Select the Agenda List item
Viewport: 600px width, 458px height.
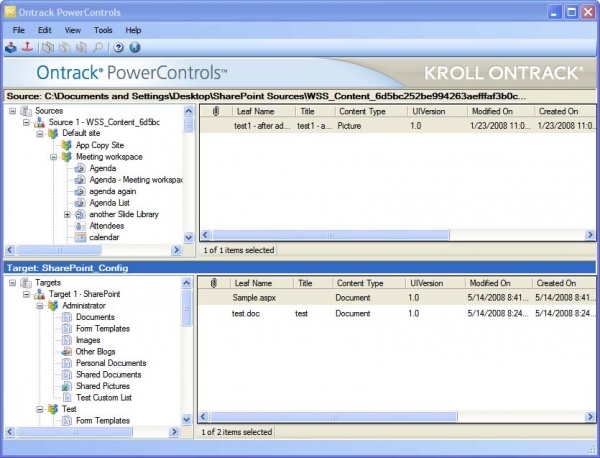[x=109, y=203]
